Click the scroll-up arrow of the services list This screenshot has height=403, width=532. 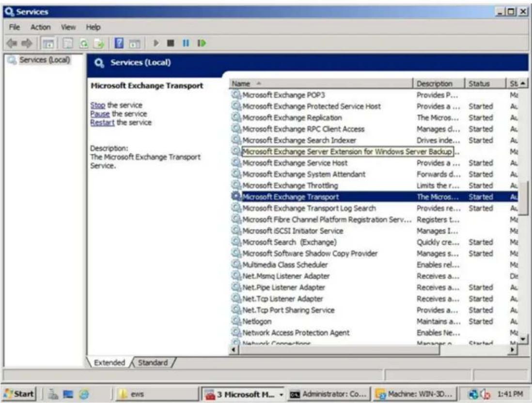(523, 83)
